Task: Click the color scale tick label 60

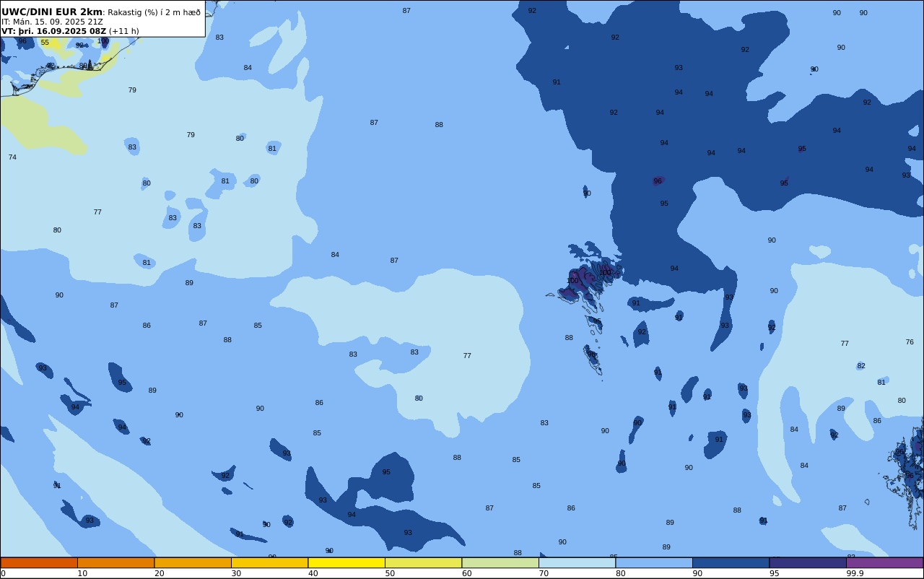Action: pos(466,573)
